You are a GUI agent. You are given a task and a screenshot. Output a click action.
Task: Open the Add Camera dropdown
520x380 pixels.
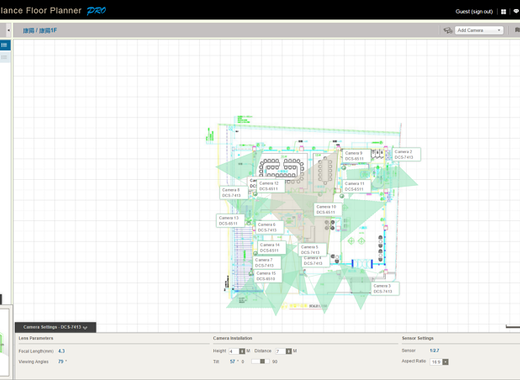(x=479, y=30)
